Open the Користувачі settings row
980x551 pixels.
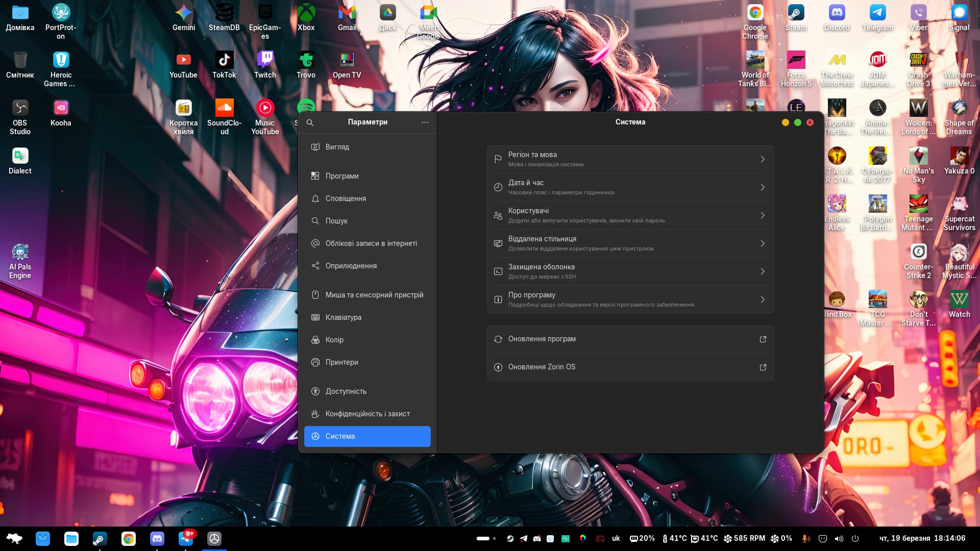tap(630, 215)
